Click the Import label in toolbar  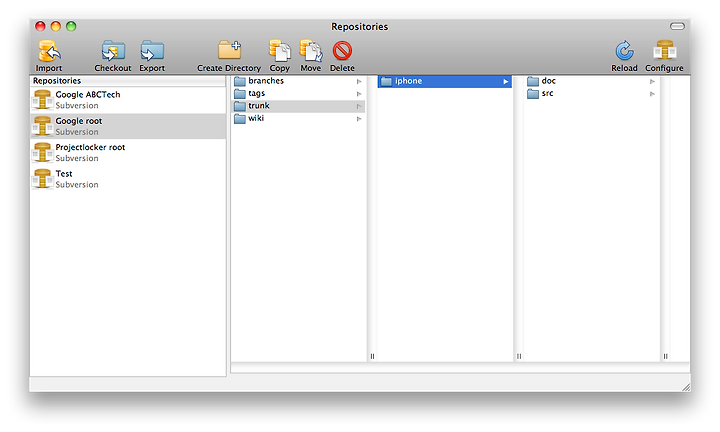click(x=49, y=68)
